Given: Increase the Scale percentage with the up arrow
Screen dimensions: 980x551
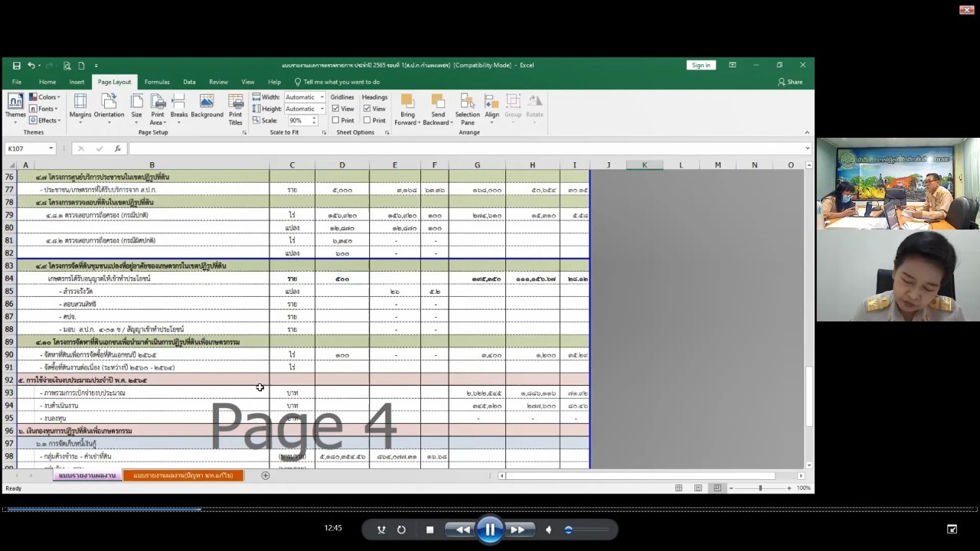Looking at the screenshot, I should (314, 119).
